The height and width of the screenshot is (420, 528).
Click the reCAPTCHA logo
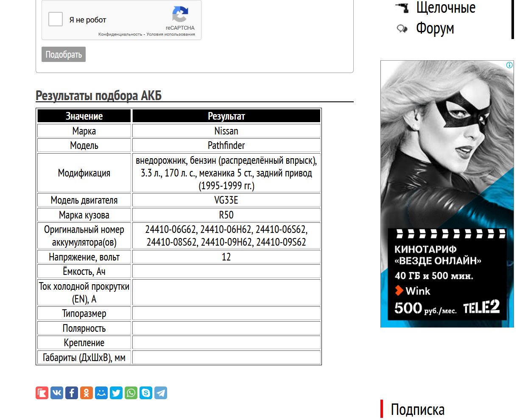click(x=180, y=14)
